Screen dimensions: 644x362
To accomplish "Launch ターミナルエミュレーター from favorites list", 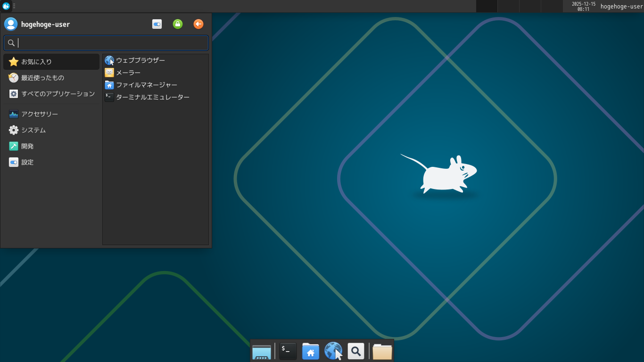I will [152, 97].
